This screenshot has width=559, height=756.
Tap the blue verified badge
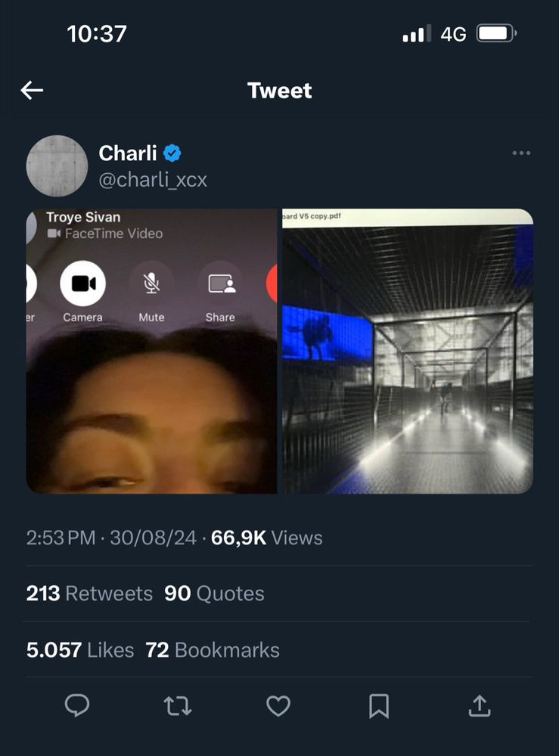click(172, 153)
